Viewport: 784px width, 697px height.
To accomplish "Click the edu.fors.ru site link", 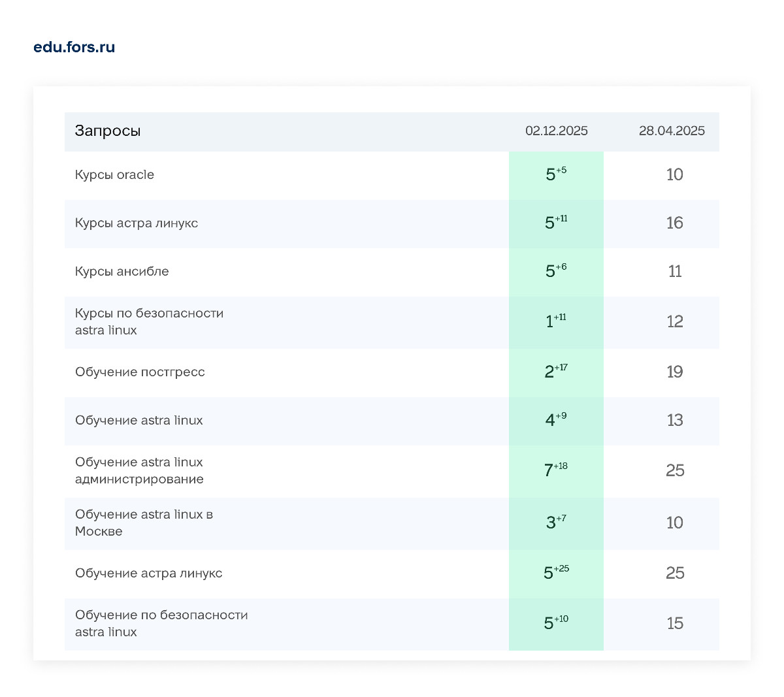I will pos(74,47).
